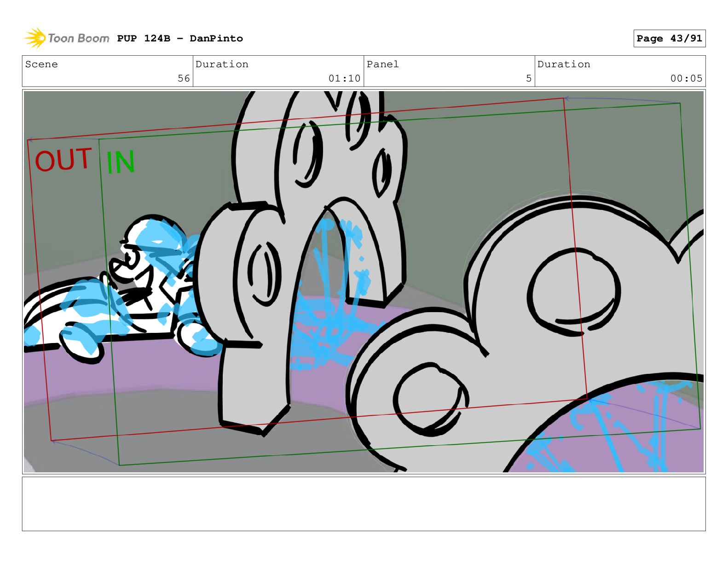Click the red 'OUT' camera label
Image resolution: width=728 pixels, height=564 pixels.
tap(63, 160)
